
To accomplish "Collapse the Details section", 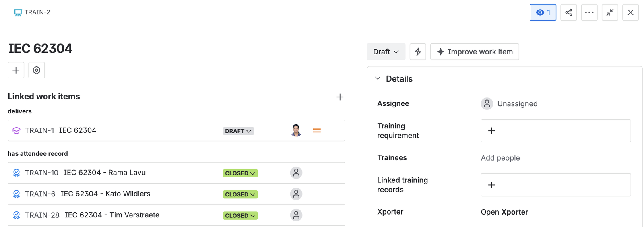I will point(378,78).
